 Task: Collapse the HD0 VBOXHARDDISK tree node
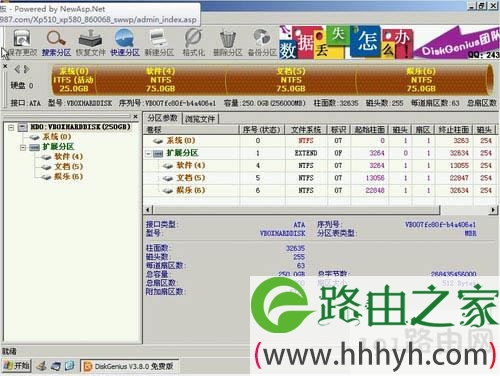coord(11,127)
